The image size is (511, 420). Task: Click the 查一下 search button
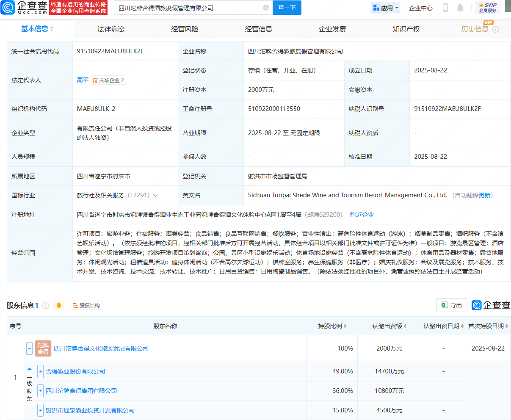click(287, 8)
